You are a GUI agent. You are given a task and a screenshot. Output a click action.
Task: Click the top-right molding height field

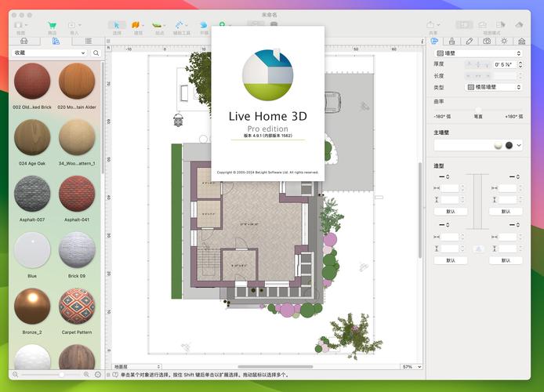point(508,199)
